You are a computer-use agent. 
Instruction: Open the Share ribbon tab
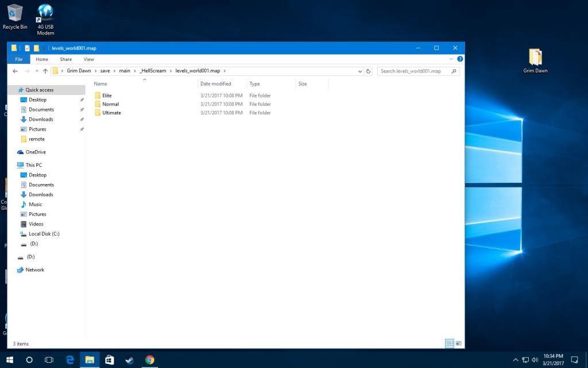pos(65,59)
